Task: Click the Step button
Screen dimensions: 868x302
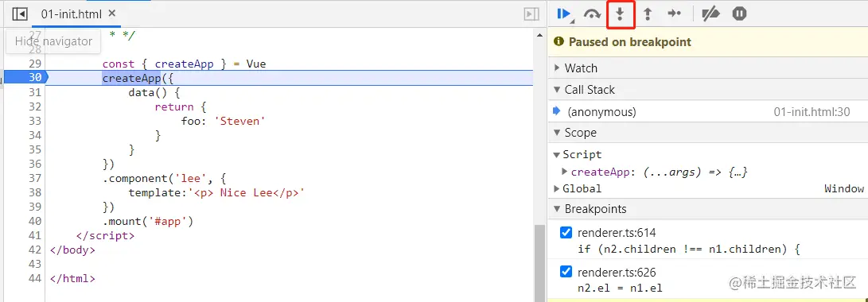Action: (674, 14)
